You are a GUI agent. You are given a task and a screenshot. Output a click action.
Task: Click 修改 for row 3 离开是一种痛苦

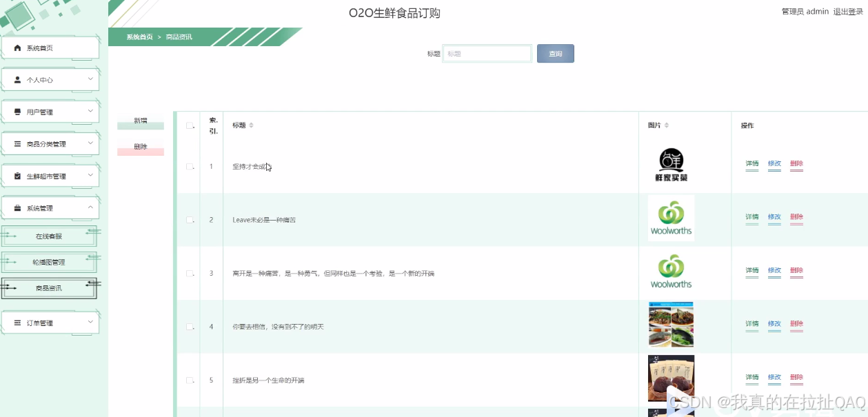(774, 271)
